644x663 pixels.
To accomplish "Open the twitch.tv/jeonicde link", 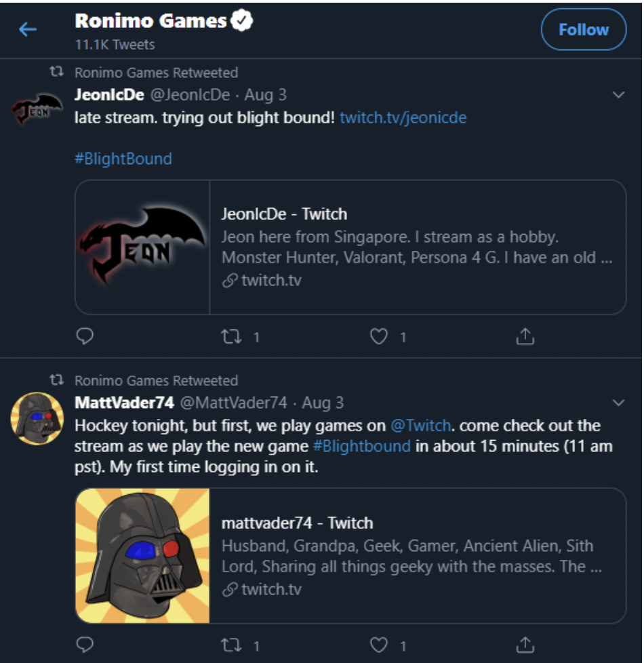I will coord(403,117).
